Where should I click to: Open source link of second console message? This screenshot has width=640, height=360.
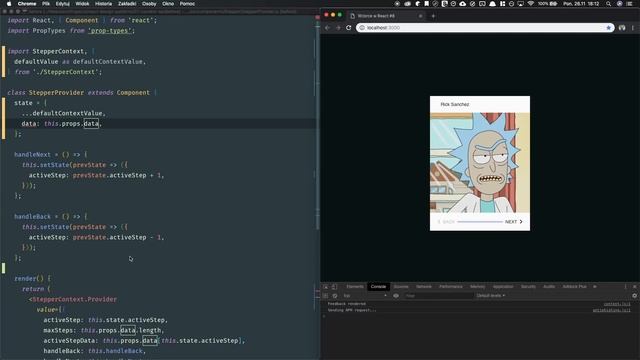[x=611, y=310]
